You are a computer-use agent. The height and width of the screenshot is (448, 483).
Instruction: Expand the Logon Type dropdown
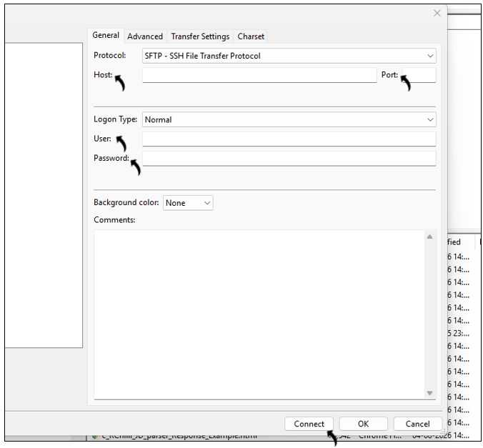[x=289, y=119]
